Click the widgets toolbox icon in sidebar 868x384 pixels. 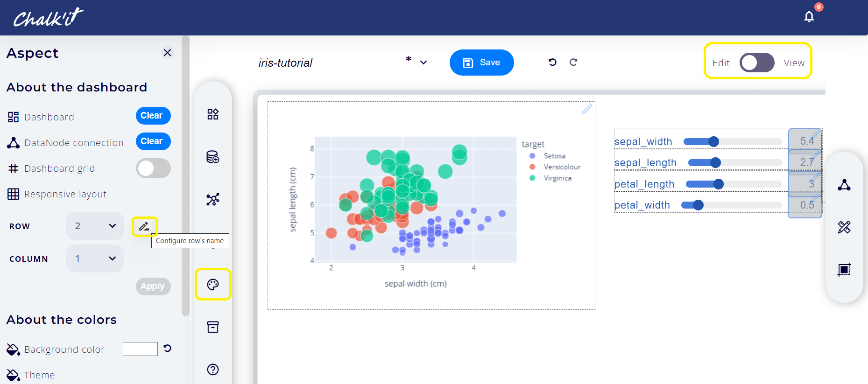pyautogui.click(x=213, y=114)
